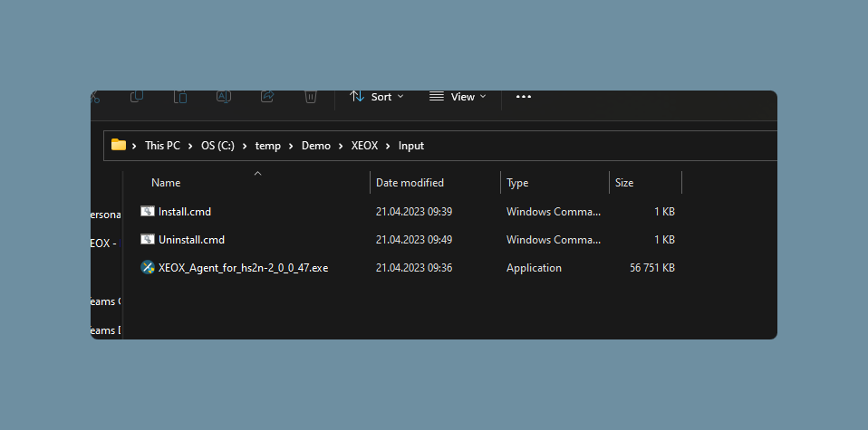Expand the chevron before This PC
Viewport: 868px width, 430px height.
point(134,146)
